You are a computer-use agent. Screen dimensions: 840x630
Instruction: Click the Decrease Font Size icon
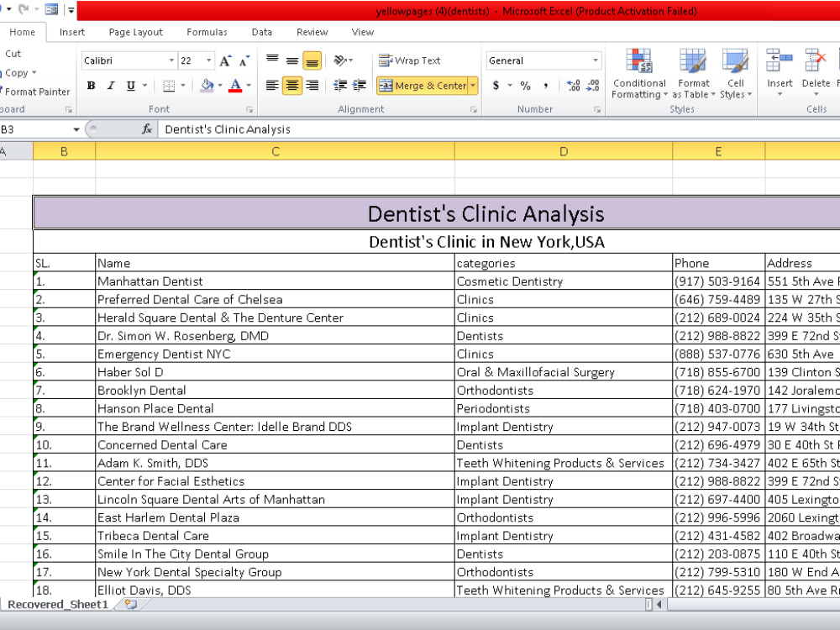pyautogui.click(x=244, y=60)
